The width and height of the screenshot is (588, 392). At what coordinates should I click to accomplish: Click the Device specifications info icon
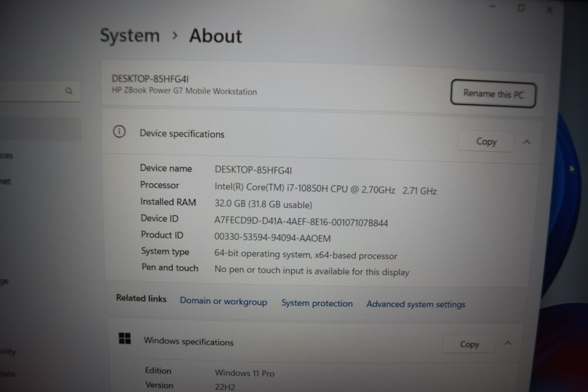(x=119, y=132)
